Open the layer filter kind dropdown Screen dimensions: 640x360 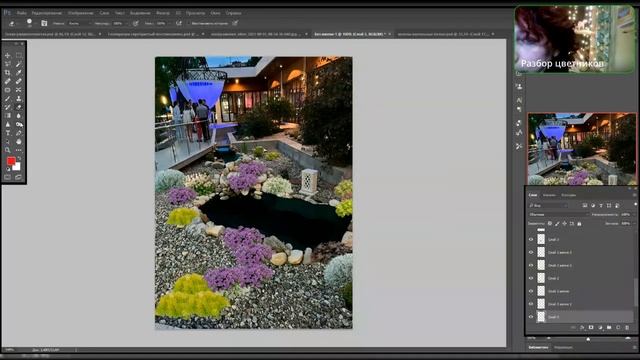[549, 205]
